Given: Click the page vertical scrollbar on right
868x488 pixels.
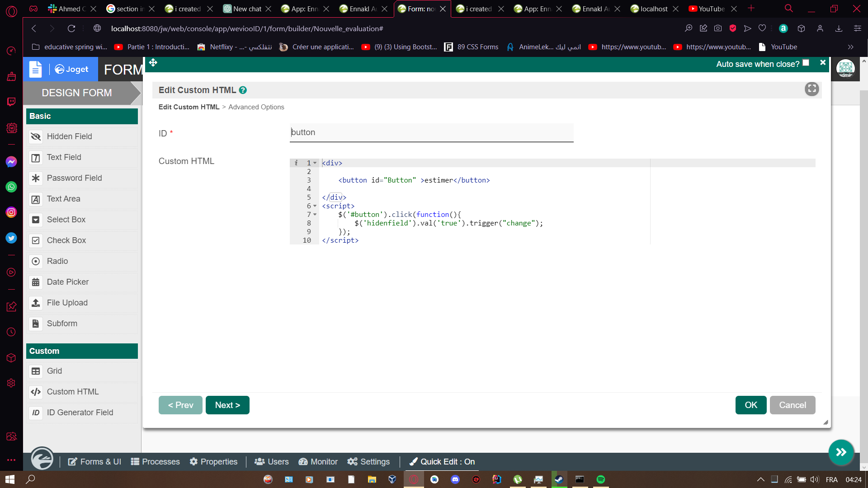Looking at the screenshot, I should click(864, 271).
